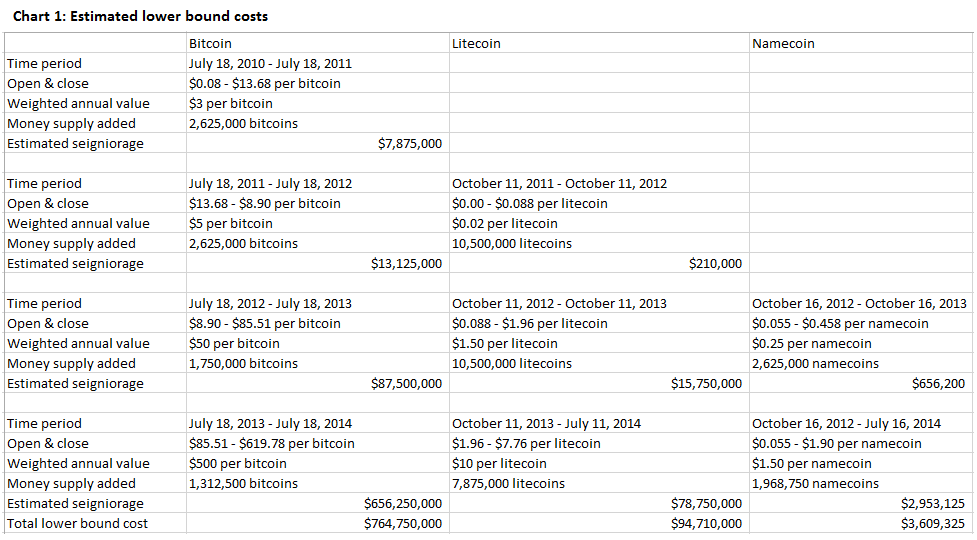Click the $656,200 namecoin seigniorage cell
This screenshot has height=540, width=977.
(x=939, y=384)
